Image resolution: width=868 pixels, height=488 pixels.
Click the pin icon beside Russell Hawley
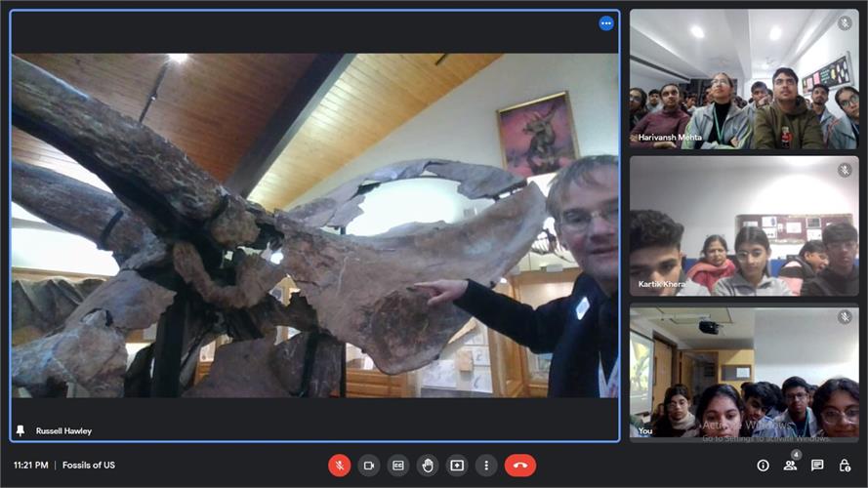pos(21,430)
